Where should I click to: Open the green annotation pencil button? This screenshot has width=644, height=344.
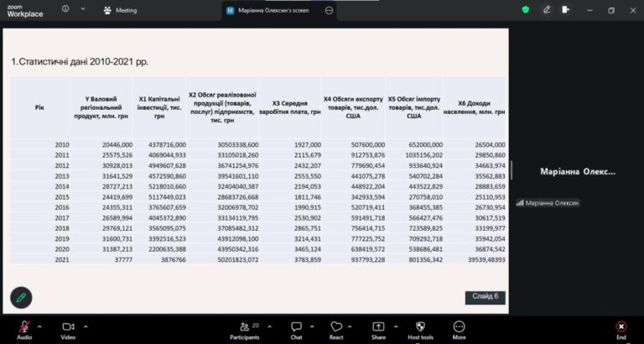[x=21, y=298]
